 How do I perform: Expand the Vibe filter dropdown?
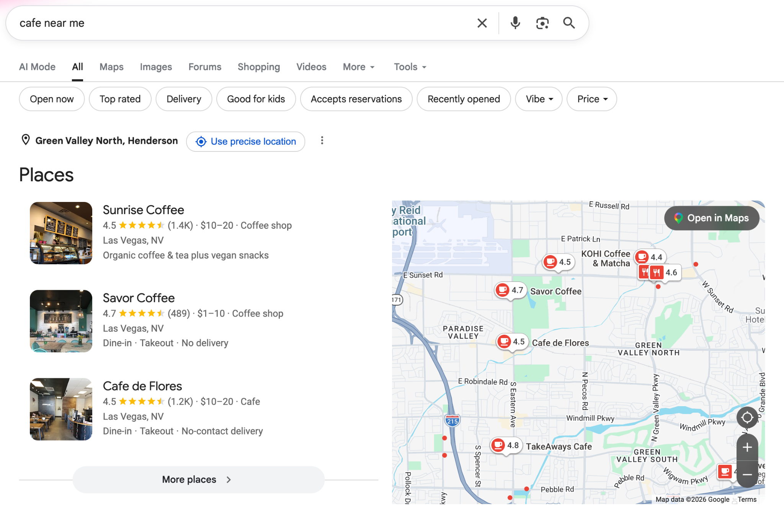click(x=539, y=99)
